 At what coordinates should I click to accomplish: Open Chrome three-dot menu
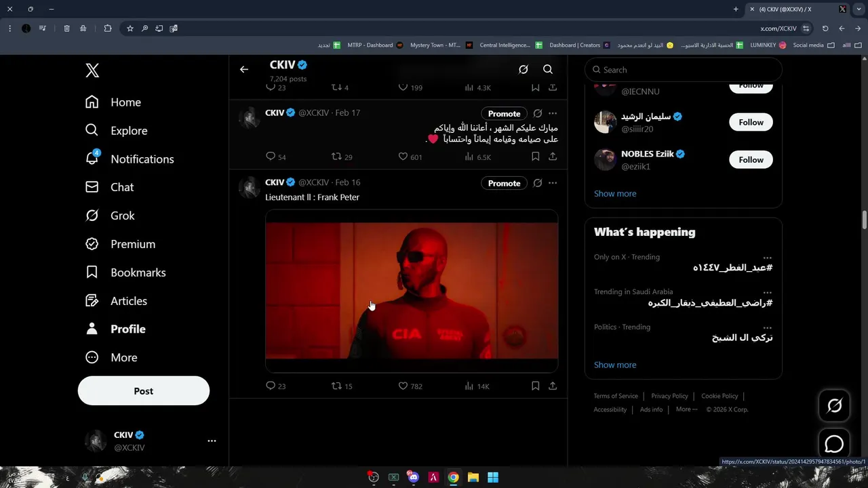point(9,28)
